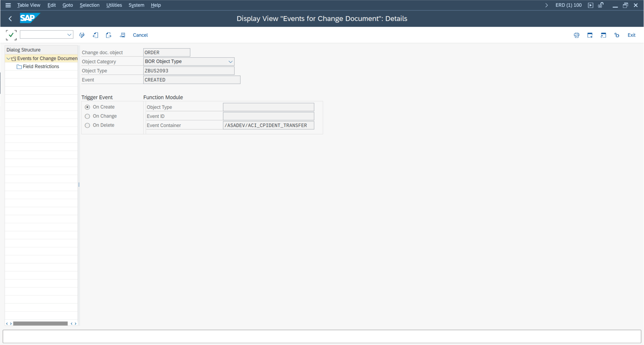This screenshot has height=345, width=644.
Task: Click the Next Entry icon
Action: (109, 35)
